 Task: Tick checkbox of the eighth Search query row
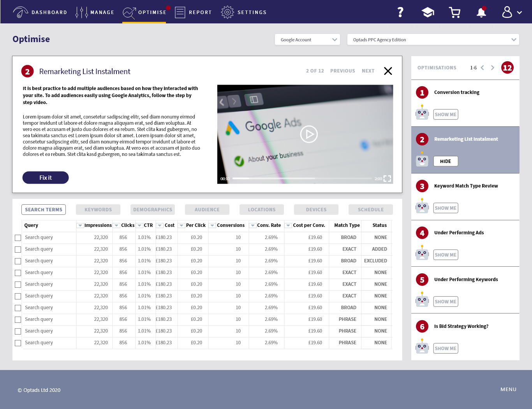coord(18,320)
